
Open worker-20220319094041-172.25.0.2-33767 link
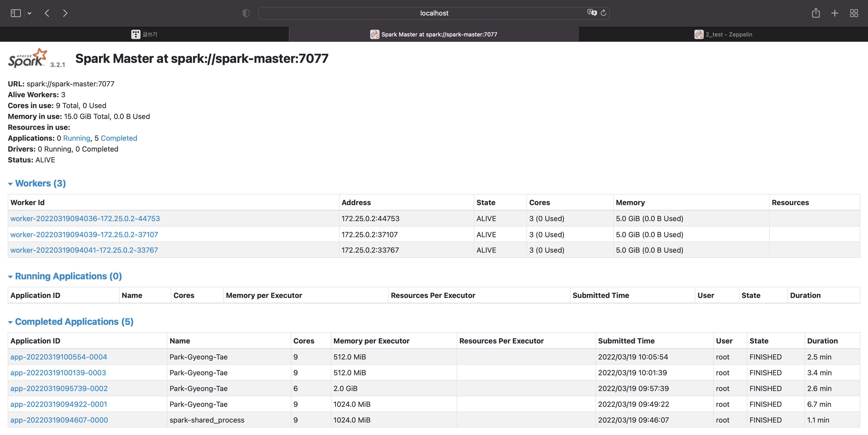tap(84, 250)
